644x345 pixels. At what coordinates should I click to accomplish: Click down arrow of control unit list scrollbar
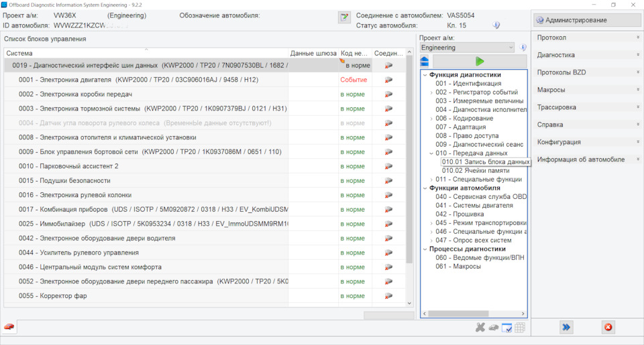click(409, 303)
